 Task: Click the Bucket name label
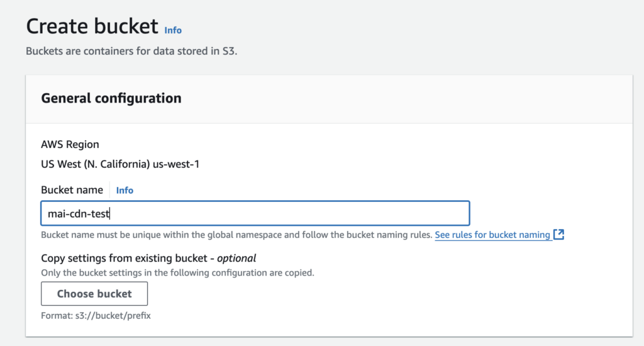click(x=72, y=190)
